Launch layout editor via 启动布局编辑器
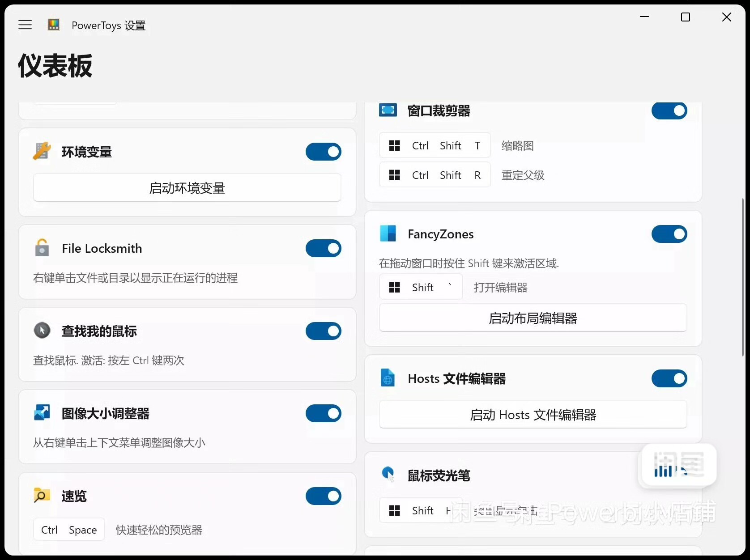The width and height of the screenshot is (750, 560). pos(533,318)
